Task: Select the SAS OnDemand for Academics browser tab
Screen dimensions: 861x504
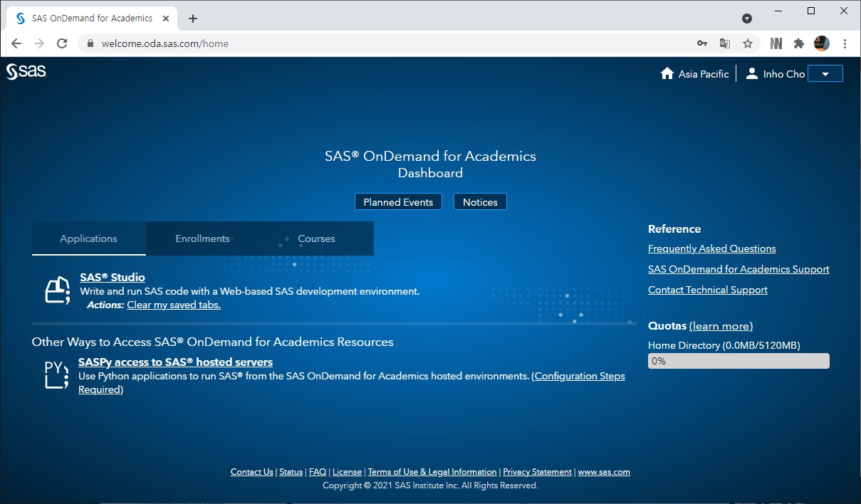Action: click(x=93, y=19)
